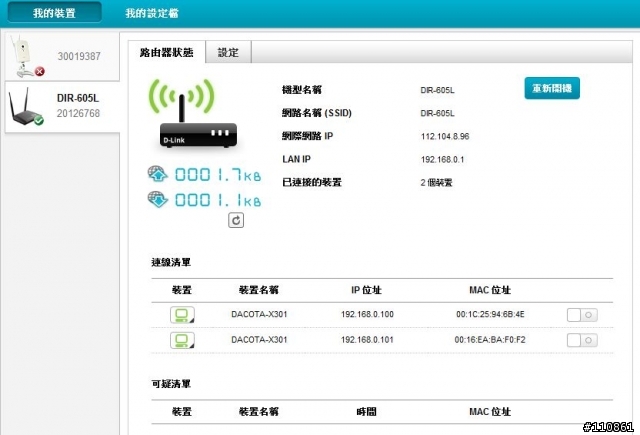Click DACOTA-X301 name in 192.168.0.100 row
Image resolution: width=640 pixels, height=435 pixels.
pyautogui.click(x=259, y=314)
